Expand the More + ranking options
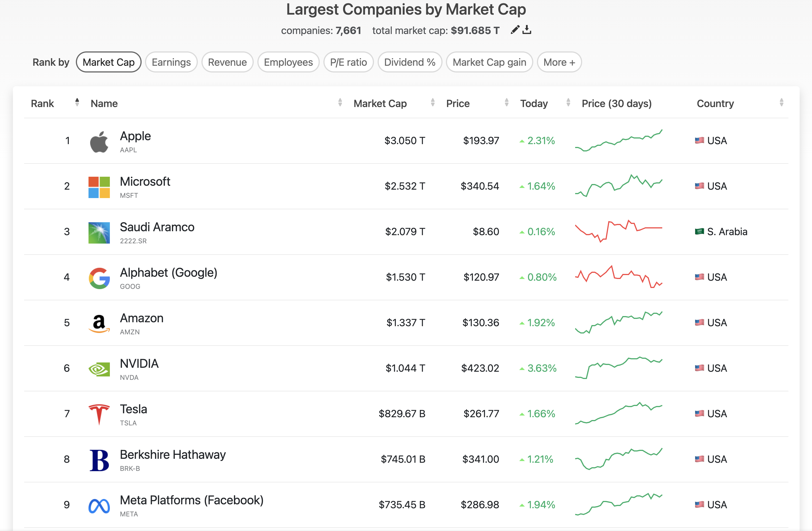The image size is (812, 531). point(559,62)
